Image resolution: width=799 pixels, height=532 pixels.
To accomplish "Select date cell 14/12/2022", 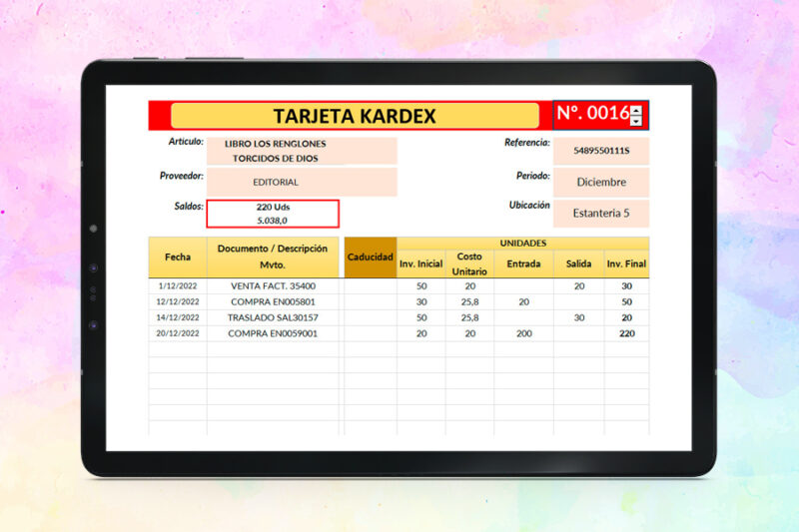I will tap(178, 317).
